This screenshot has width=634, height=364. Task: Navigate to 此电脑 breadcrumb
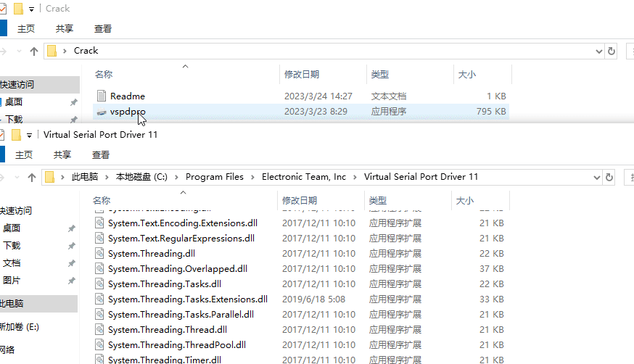point(85,177)
